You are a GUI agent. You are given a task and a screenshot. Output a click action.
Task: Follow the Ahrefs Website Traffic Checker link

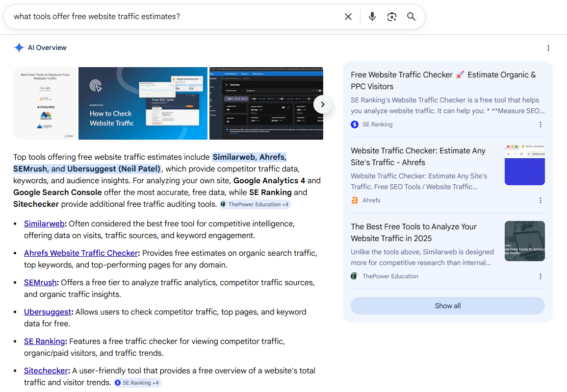[x=81, y=253]
